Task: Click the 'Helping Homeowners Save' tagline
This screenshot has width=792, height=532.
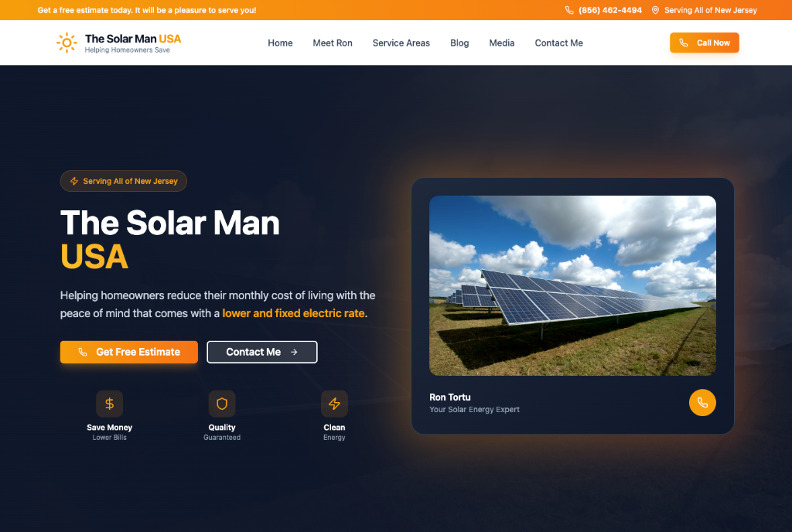Action: point(128,50)
